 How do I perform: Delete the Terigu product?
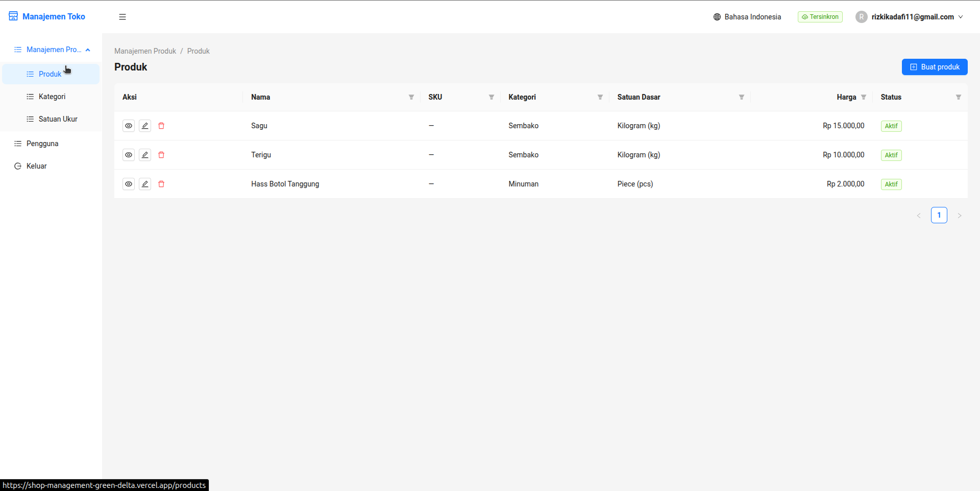coord(161,155)
